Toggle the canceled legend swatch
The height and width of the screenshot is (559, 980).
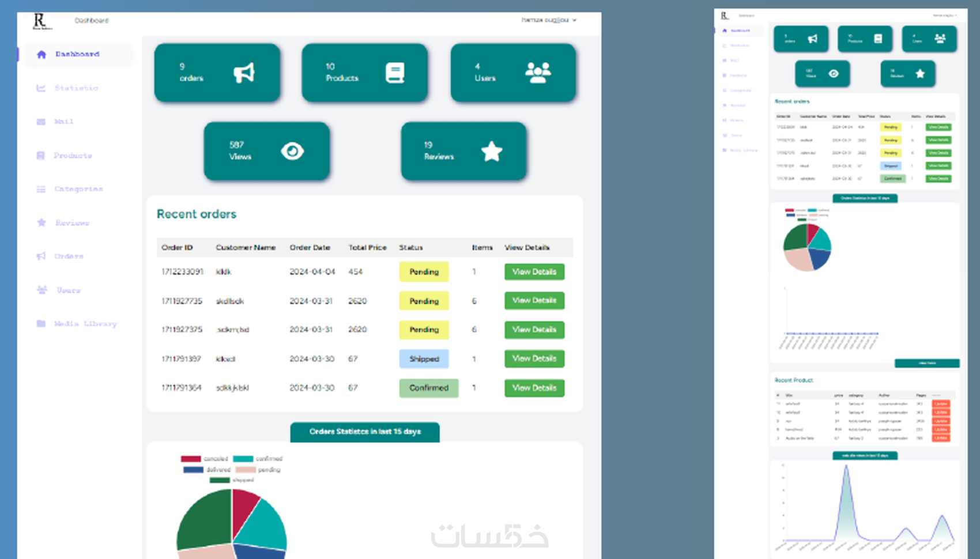pyautogui.click(x=191, y=459)
